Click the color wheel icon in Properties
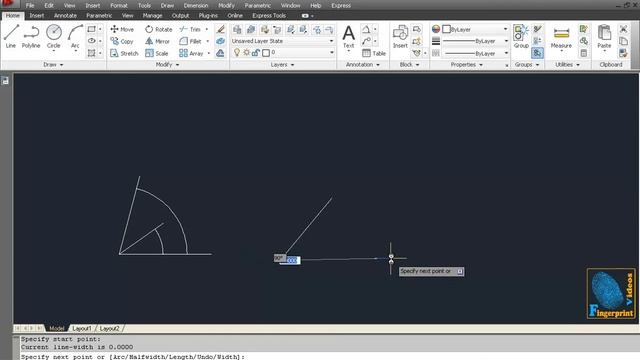 [436, 29]
